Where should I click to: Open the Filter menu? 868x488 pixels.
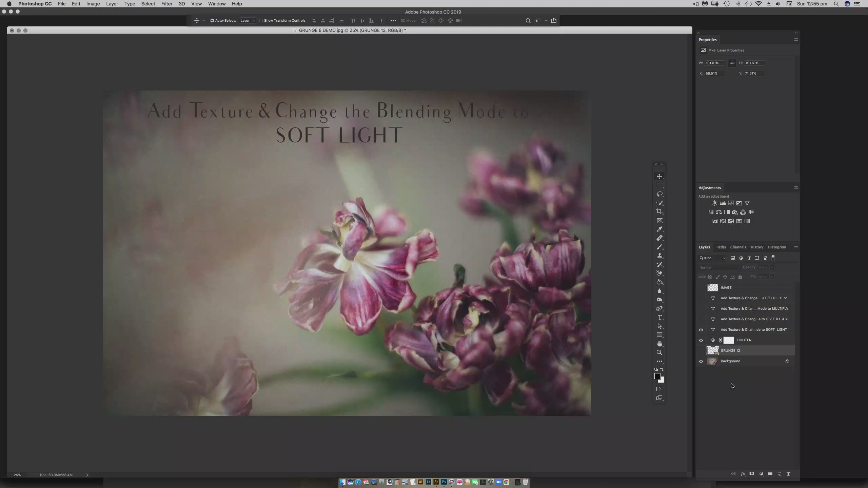(166, 4)
